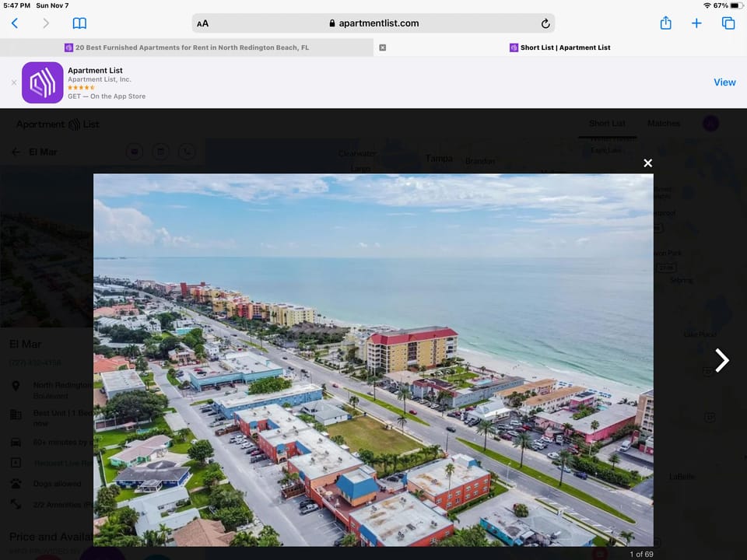Viewport: 747px width, 560px height.
Task: Reload the apartmentlist.com page
Action: (x=545, y=23)
